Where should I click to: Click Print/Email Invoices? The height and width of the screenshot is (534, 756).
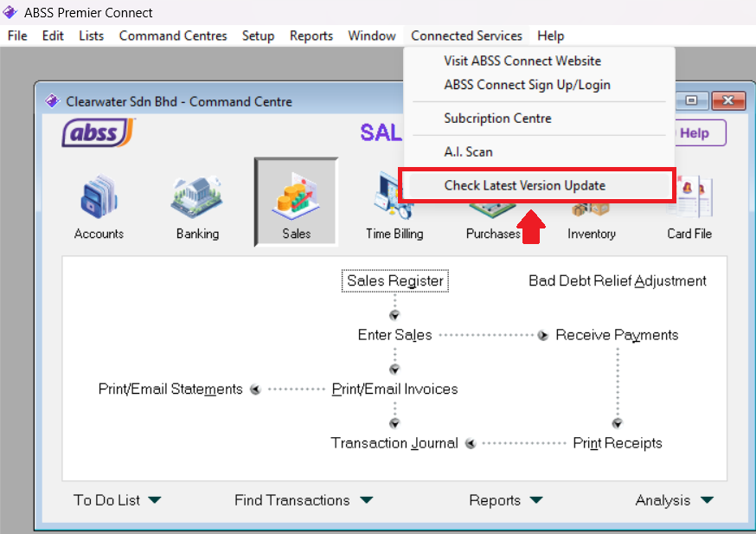[394, 389]
